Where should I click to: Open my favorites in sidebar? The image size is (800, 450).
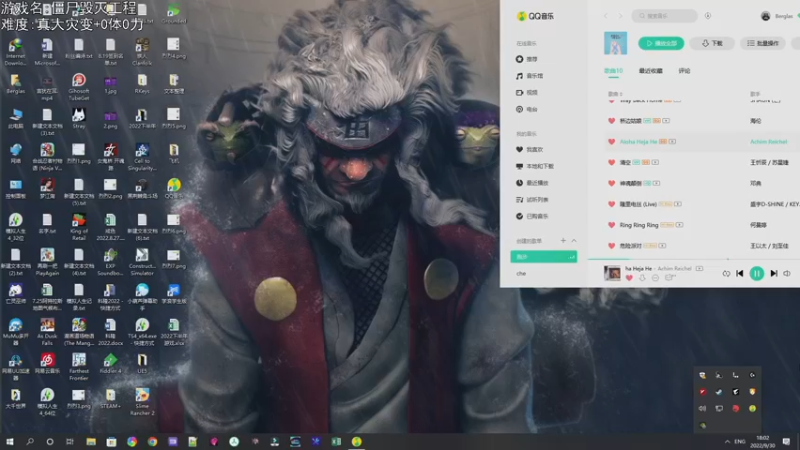[x=530, y=149]
